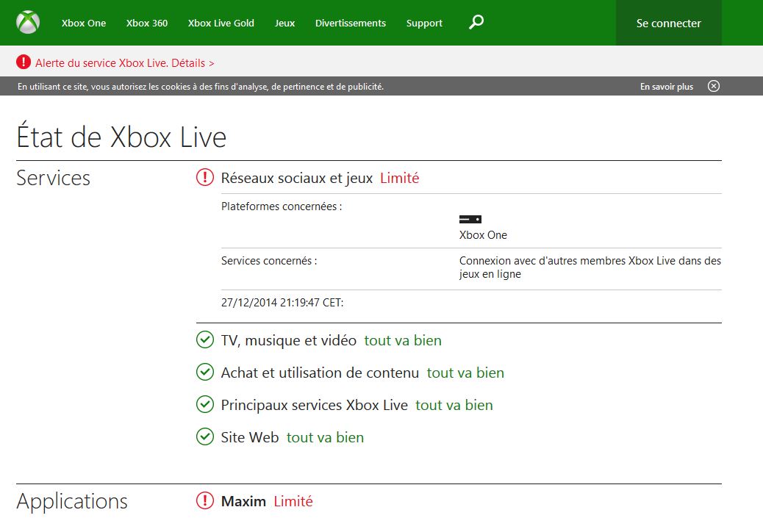Click warning icon beside Réseaux sociaux et jeux
The height and width of the screenshot is (532, 763).
point(205,177)
